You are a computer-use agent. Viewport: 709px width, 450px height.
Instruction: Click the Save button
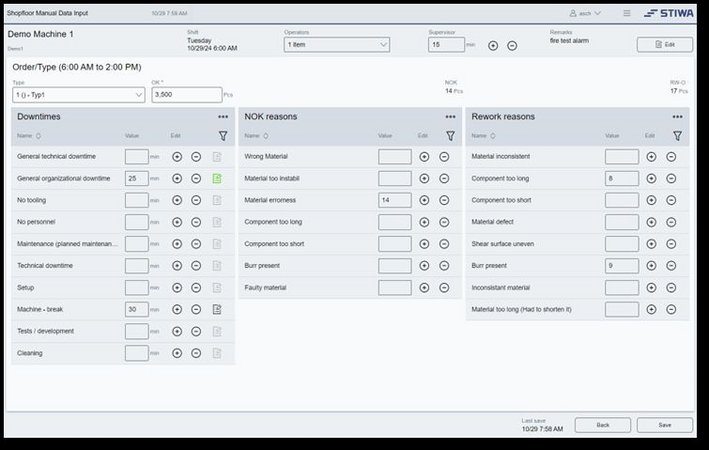click(x=664, y=425)
